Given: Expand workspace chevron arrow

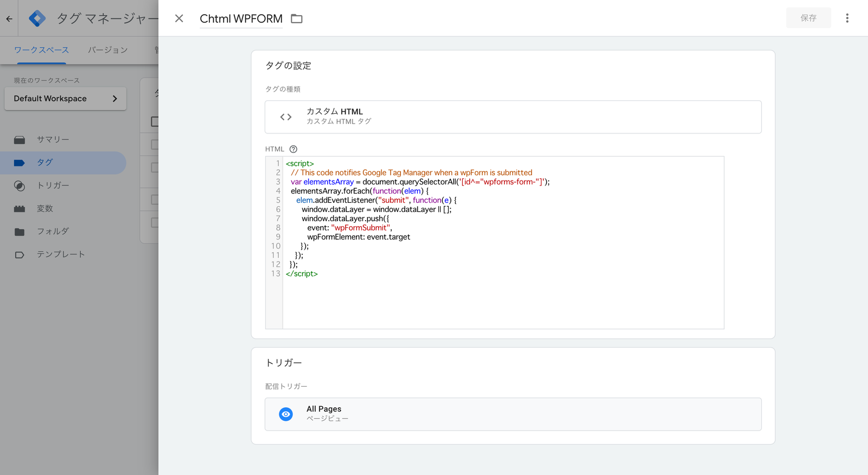Looking at the screenshot, I should (x=114, y=99).
